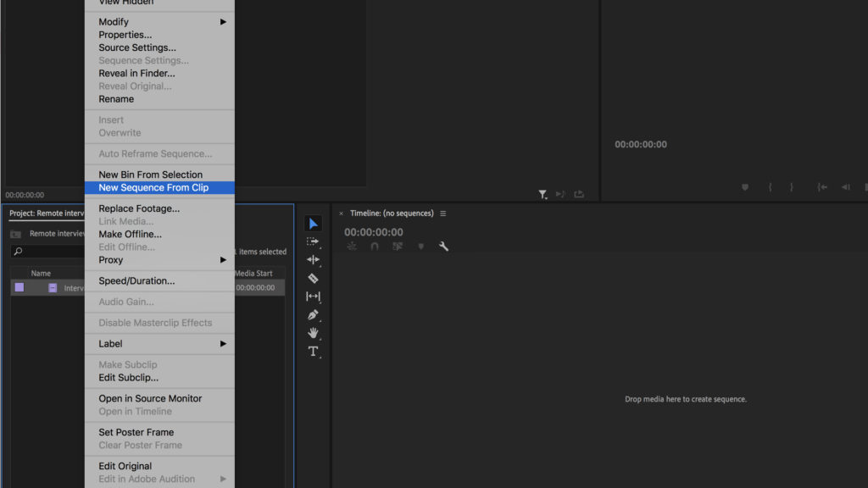Click Source monitor timecode 00:00:00:00

[25, 196]
